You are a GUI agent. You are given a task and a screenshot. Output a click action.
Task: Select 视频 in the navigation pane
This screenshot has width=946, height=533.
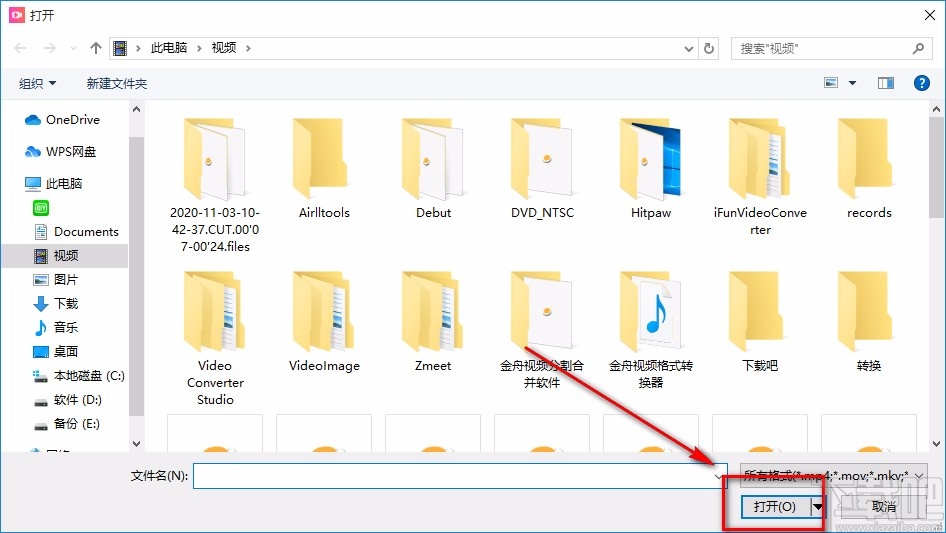point(65,256)
